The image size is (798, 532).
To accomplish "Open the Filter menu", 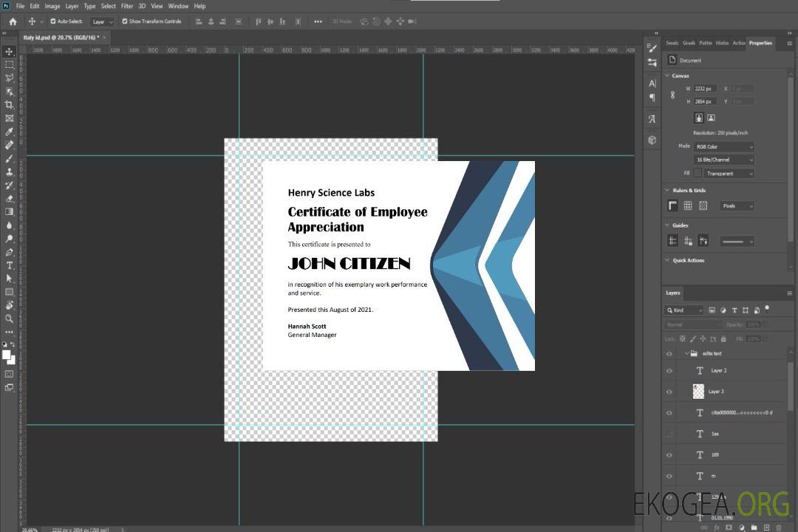I will point(127,6).
